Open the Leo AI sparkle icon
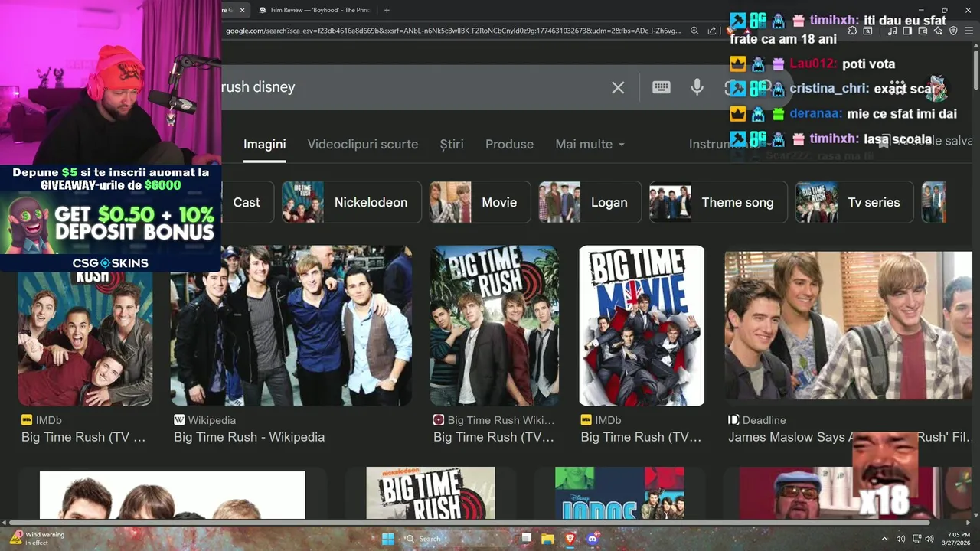Viewport: 980px width, 551px height. [x=938, y=31]
